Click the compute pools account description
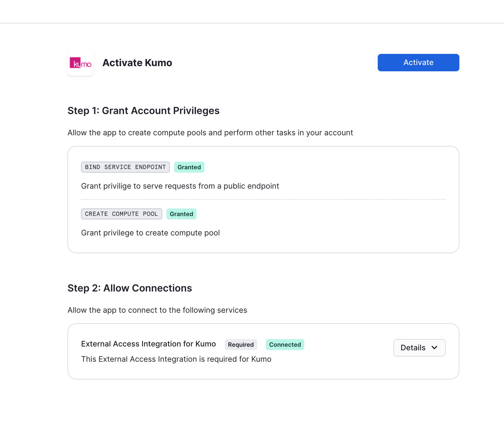Viewport: 504px width, 448px height. click(x=210, y=133)
